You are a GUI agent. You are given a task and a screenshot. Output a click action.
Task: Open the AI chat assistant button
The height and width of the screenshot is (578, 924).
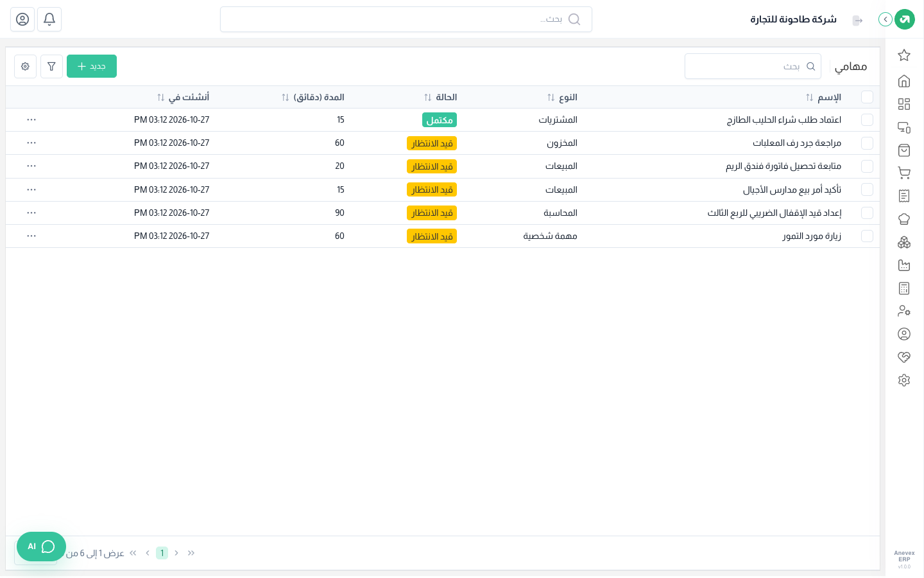click(x=41, y=547)
